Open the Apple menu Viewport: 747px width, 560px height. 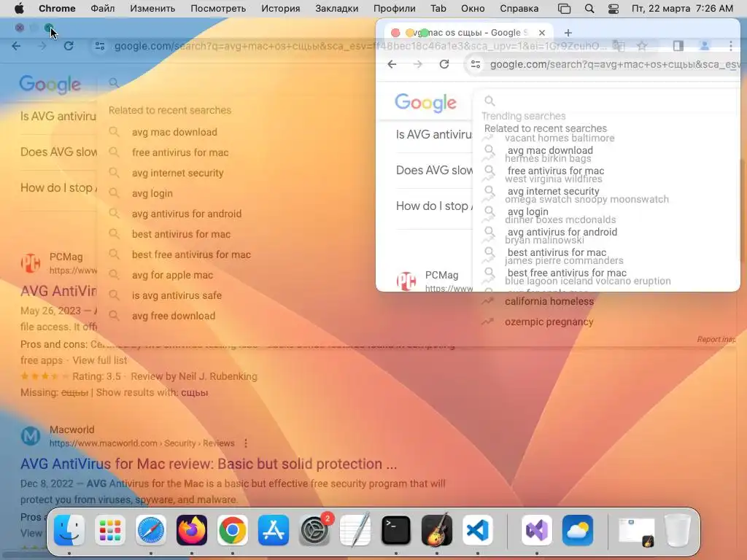[x=19, y=9]
